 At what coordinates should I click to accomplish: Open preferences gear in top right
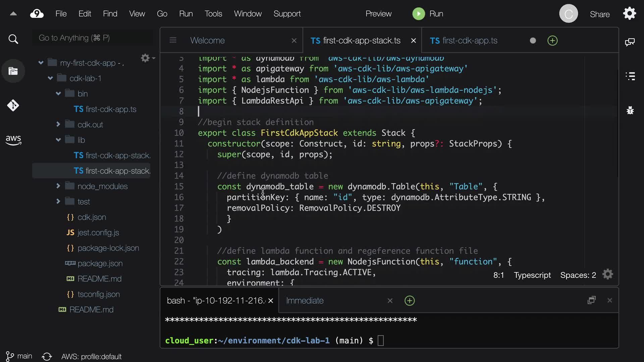(629, 14)
